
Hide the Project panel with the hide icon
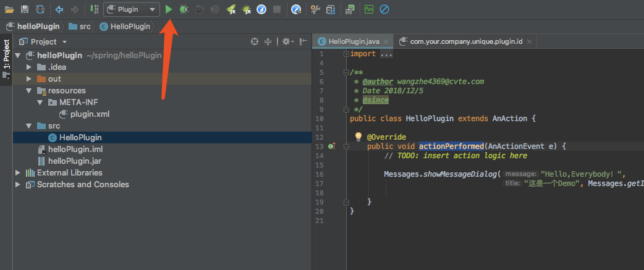click(303, 41)
